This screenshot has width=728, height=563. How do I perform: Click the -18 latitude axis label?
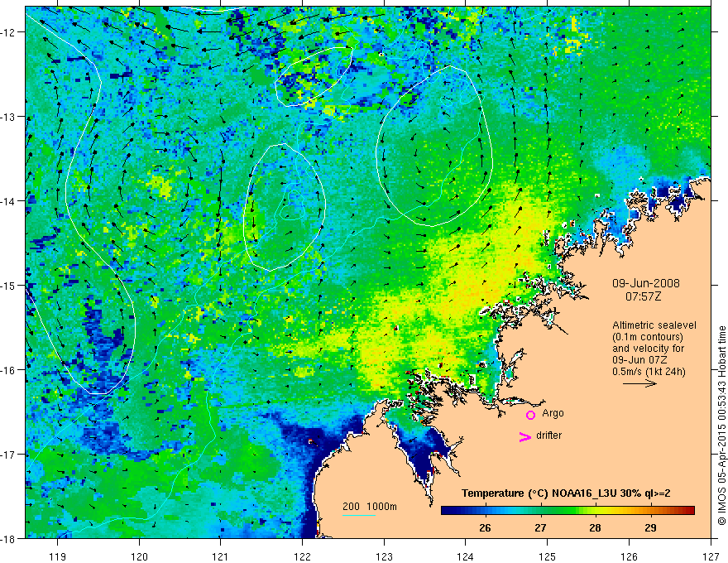[x=8, y=539]
